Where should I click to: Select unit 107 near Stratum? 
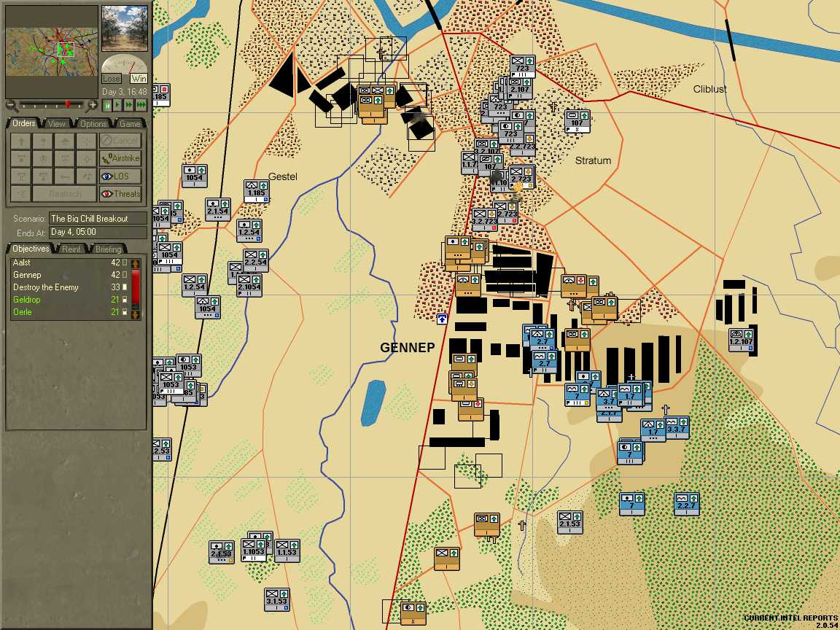[x=577, y=121]
